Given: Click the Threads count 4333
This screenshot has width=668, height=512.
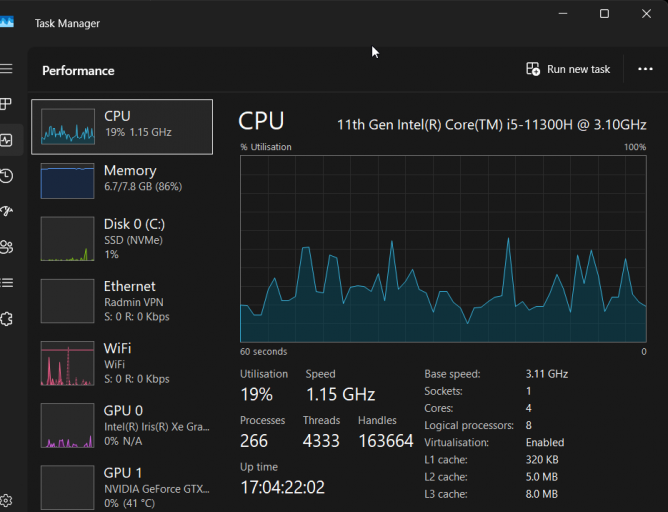Looking at the screenshot, I should [321, 441].
